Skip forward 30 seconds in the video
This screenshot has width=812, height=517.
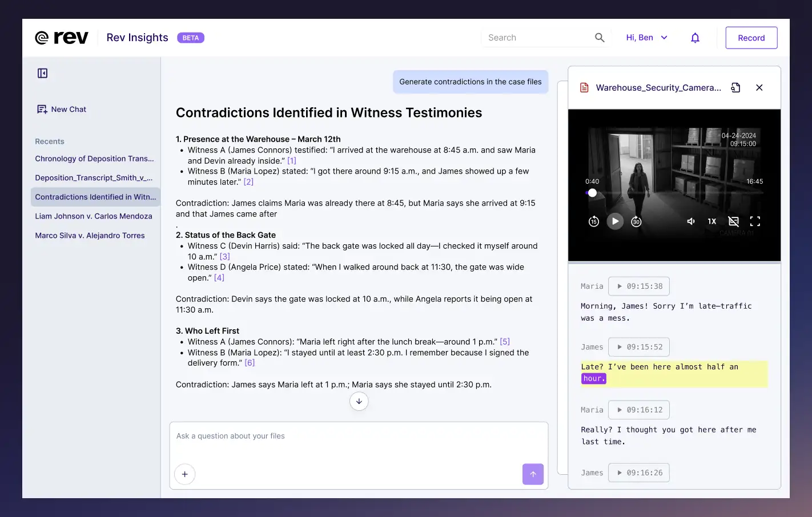pyautogui.click(x=636, y=221)
